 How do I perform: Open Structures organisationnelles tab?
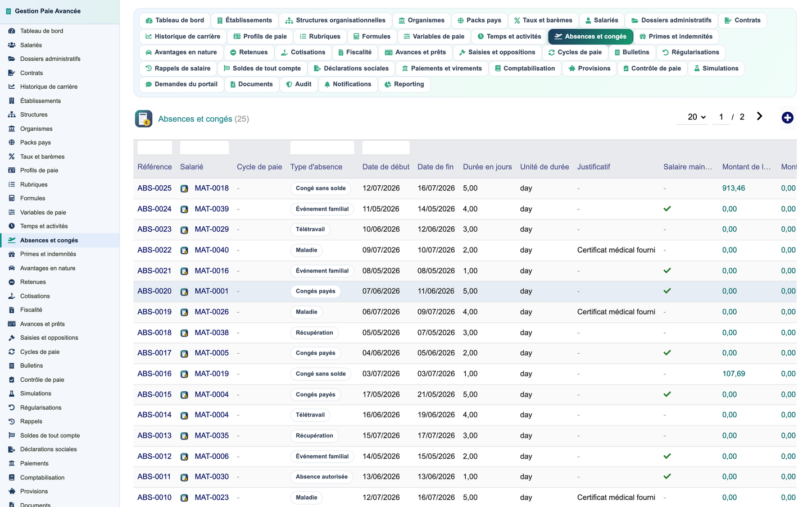(335, 20)
